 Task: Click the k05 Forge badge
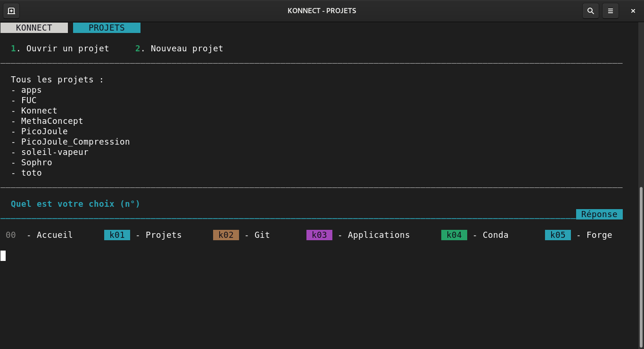point(558,235)
